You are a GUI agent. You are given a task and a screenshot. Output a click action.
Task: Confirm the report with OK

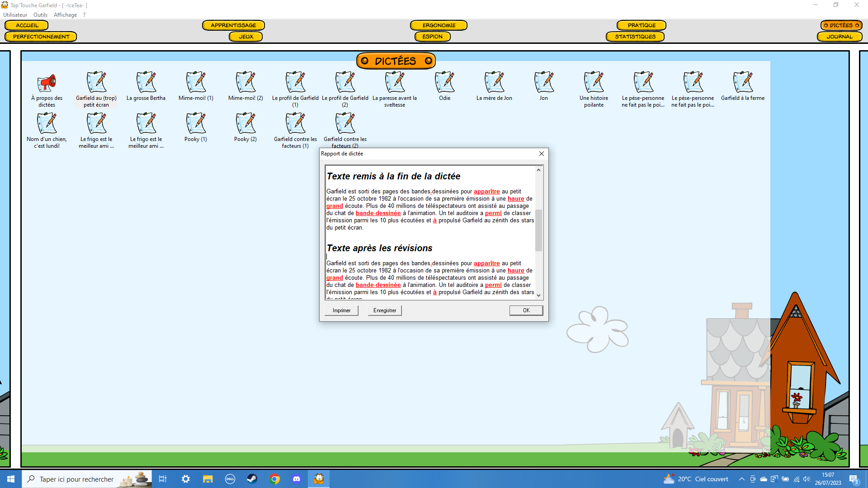(x=526, y=310)
